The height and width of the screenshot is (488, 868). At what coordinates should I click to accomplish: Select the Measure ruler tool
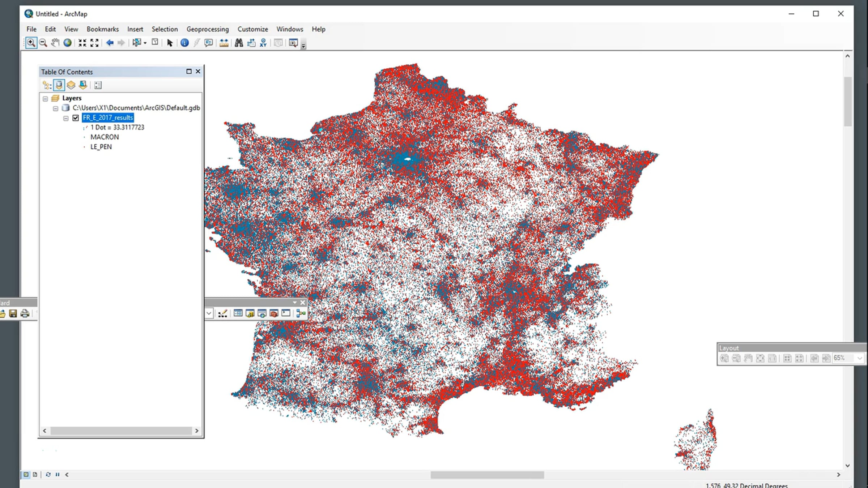click(224, 43)
